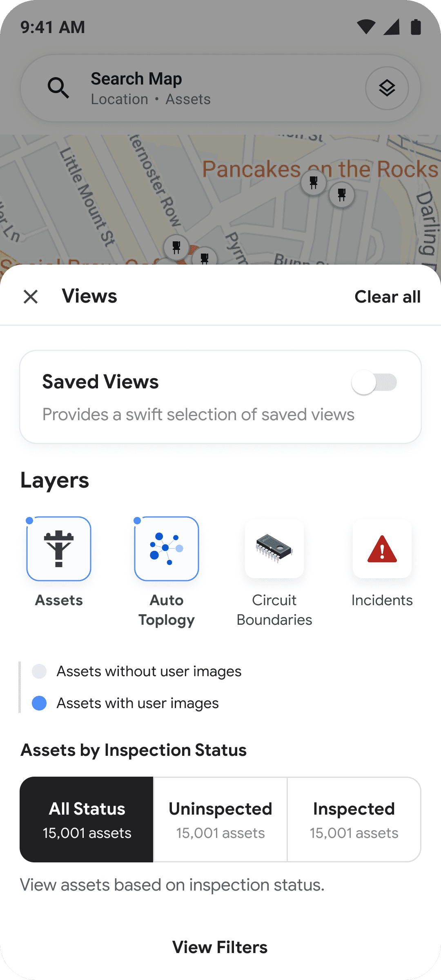Tap the asset marker near Little Mount St
Viewport: 441px width, 980px height.
point(176,247)
